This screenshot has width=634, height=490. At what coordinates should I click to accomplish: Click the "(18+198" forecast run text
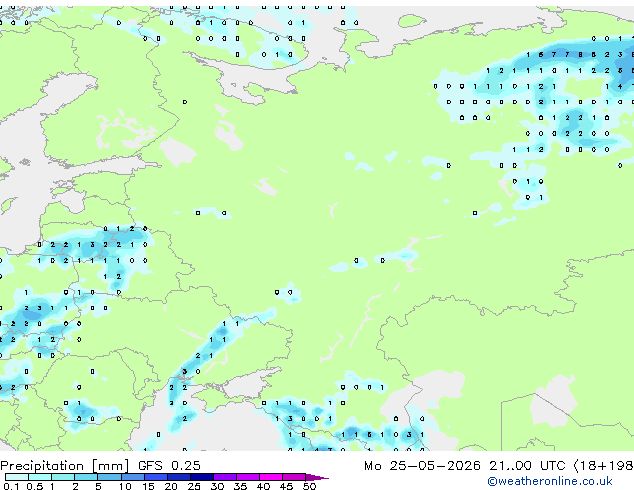[604, 466]
